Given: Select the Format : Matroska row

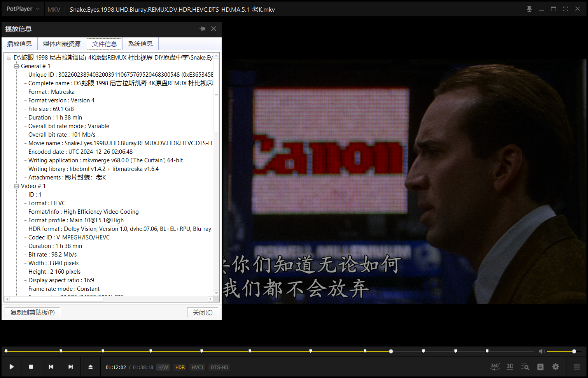Looking at the screenshot, I should pos(51,92).
